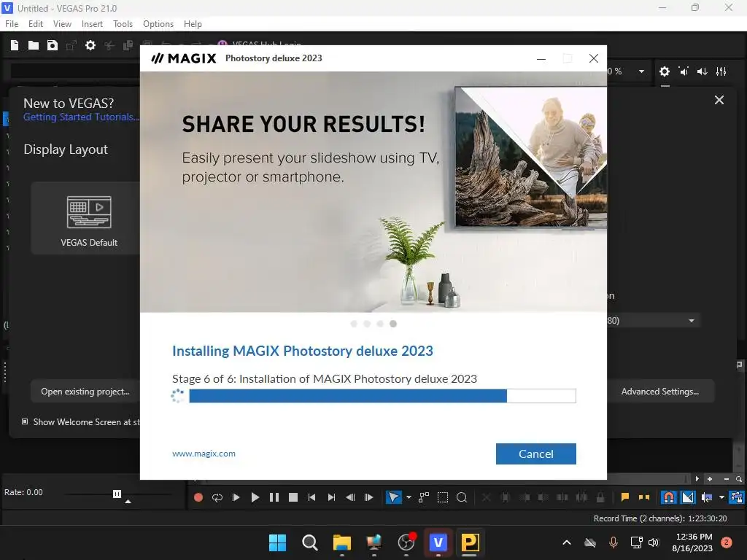Zoom in timeline with plus button
The width and height of the screenshot is (747, 560).
(710, 479)
